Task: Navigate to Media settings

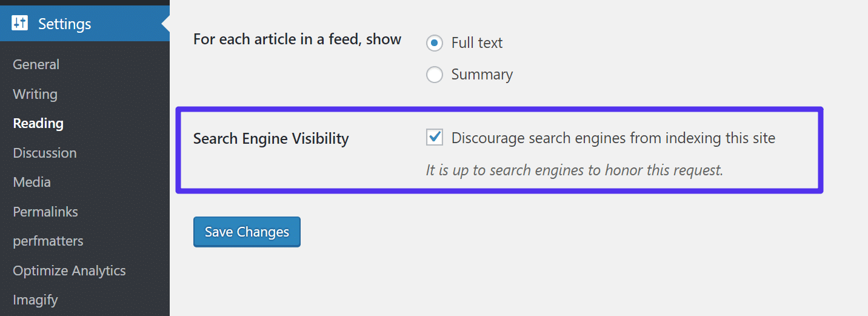Action: click(x=32, y=182)
